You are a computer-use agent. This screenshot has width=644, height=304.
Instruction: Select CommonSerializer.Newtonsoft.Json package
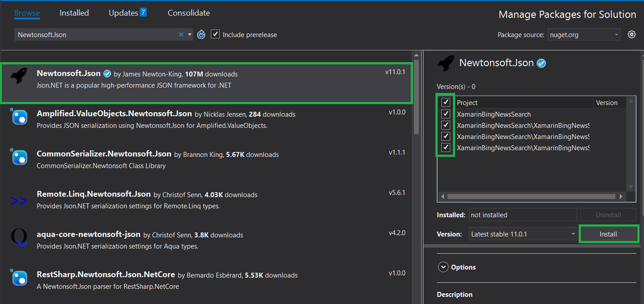pyautogui.click(x=206, y=163)
